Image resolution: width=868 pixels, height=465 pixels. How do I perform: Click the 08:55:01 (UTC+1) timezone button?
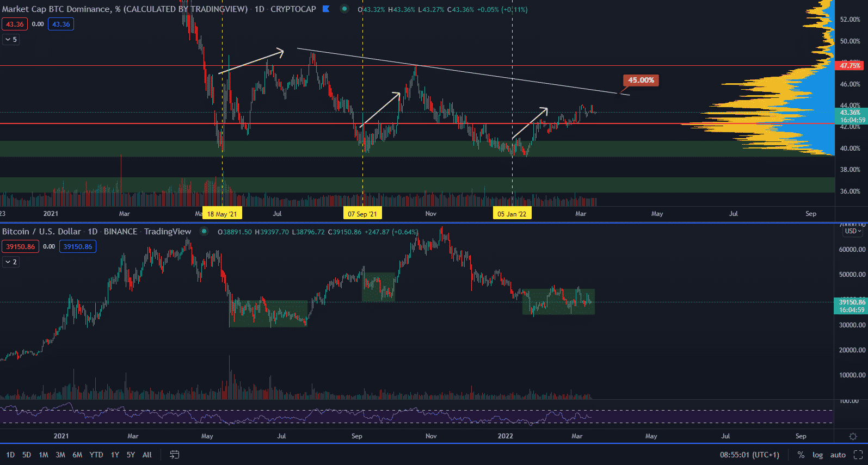(749, 455)
